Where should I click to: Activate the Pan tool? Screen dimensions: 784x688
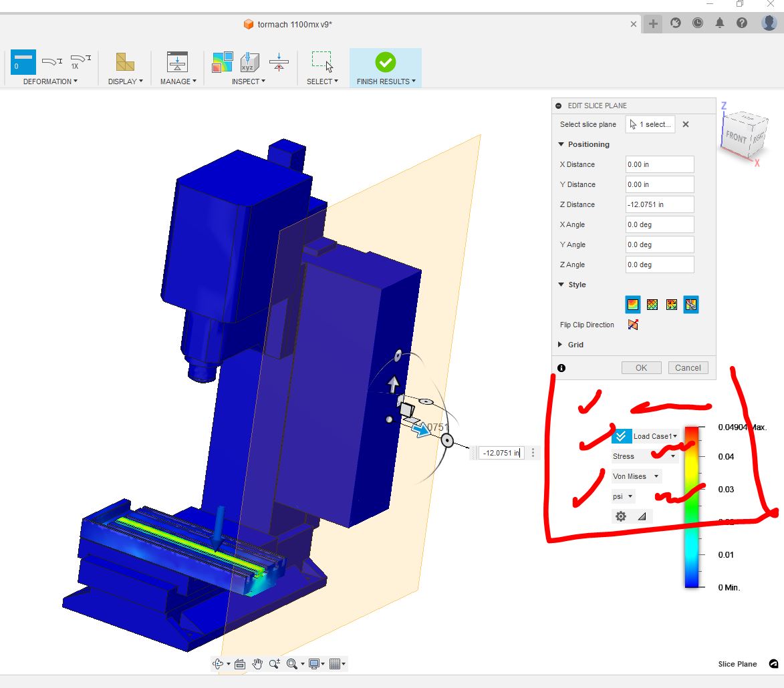click(x=257, y=663)
